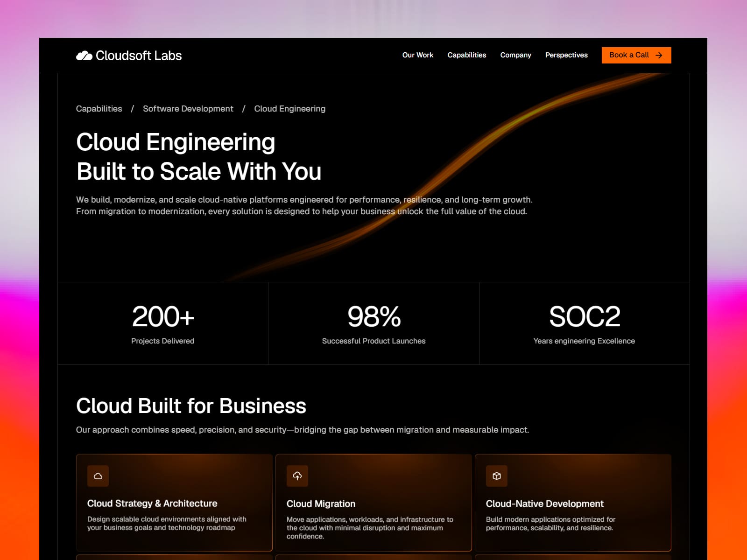Follow the Software Development breadcrumb link

(188, 109)
